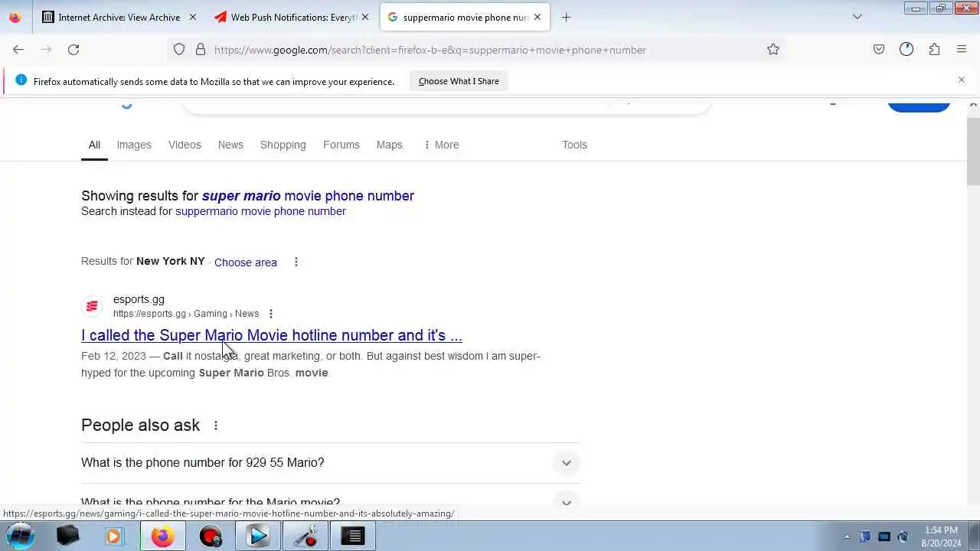980x551 pixels.
Task: Open Save to Pocket icon
Action: coord(879,50)
